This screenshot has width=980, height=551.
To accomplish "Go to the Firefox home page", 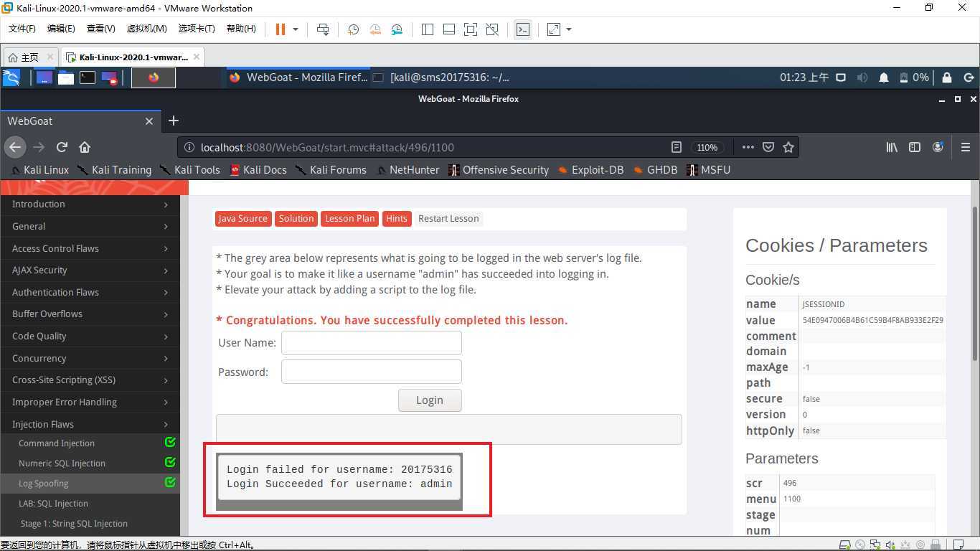I will click(85, 147).
